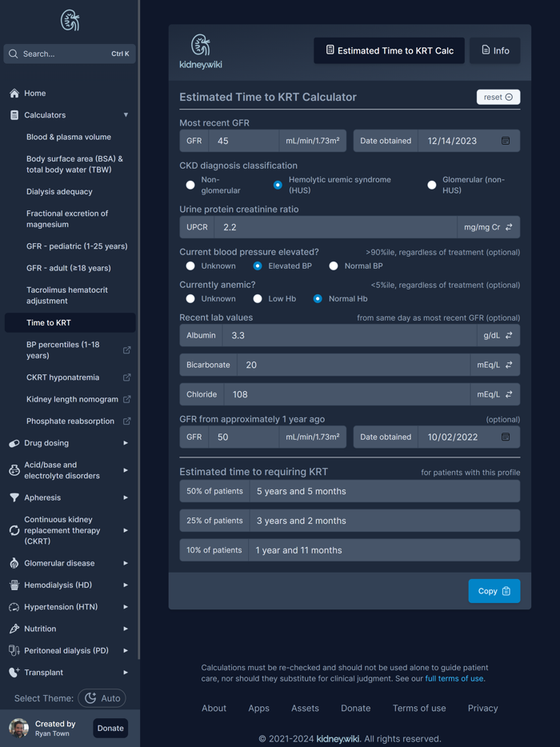This screenshot has height=747, width=560.
Task: Expand the Transplant section arrow
Action: (126, 673)
